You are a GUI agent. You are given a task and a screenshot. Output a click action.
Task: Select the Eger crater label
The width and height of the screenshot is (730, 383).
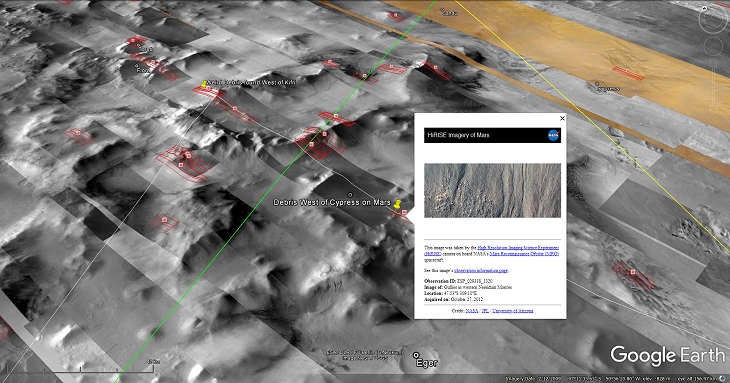[x=427, y=363]
